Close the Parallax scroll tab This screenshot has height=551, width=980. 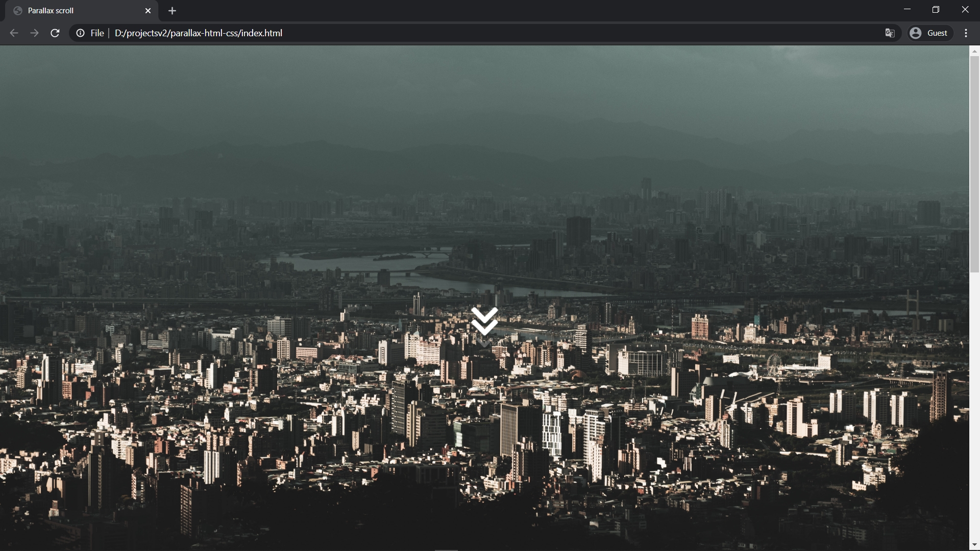tap(148, 11)
